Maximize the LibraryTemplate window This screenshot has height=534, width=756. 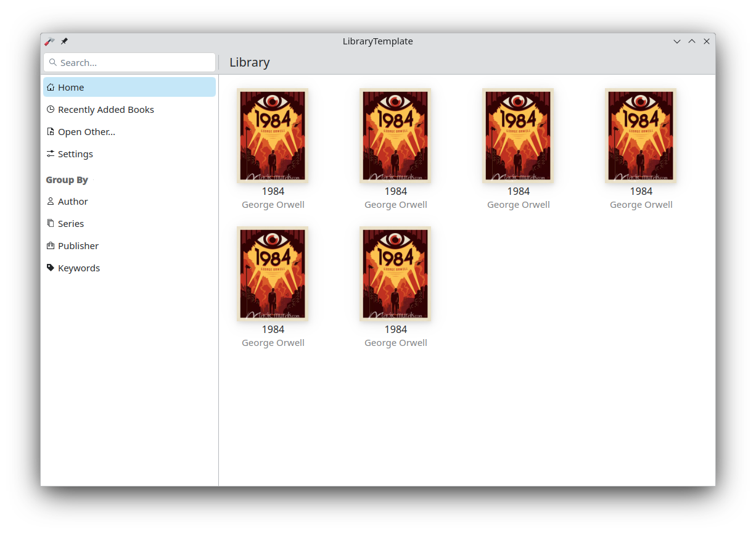[692, 41]
